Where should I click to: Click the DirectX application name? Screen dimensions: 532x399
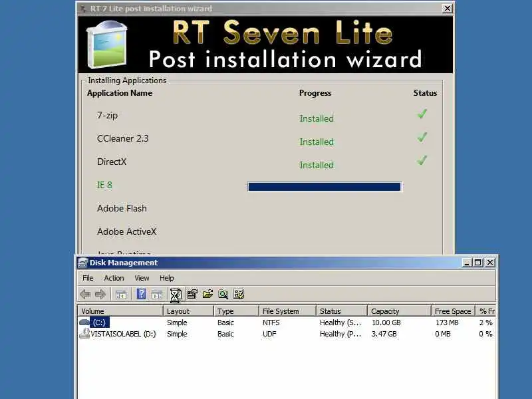coord(112,162)
